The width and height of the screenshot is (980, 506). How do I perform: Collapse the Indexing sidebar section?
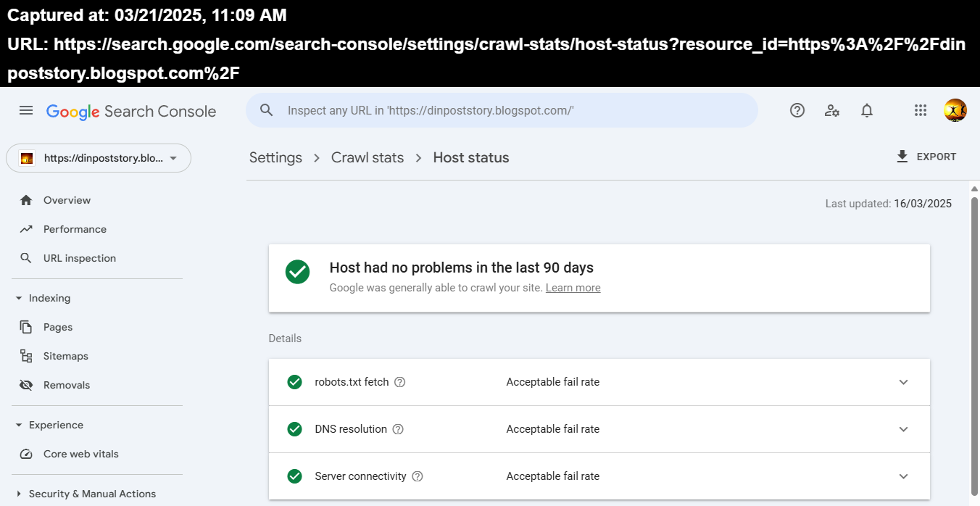tap(19, 298)
